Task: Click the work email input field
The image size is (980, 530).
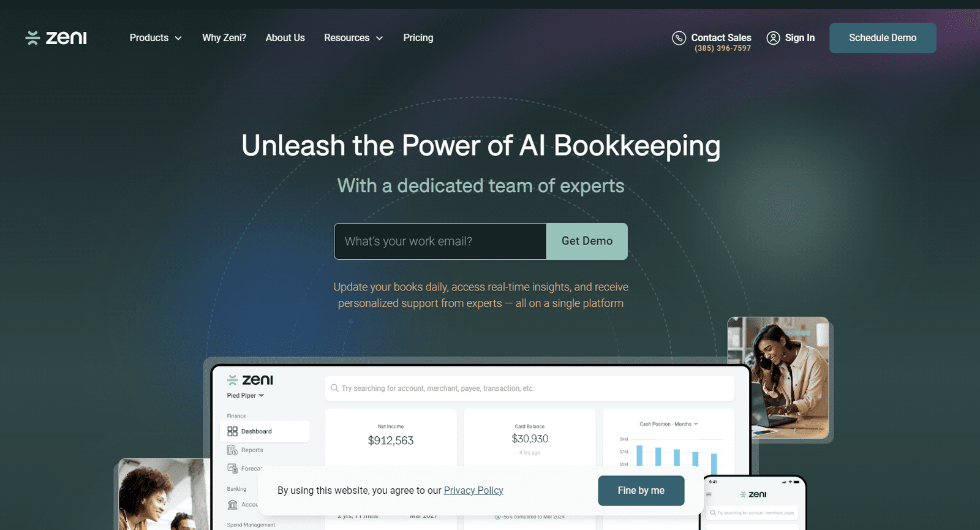Action: pos(440,241)
